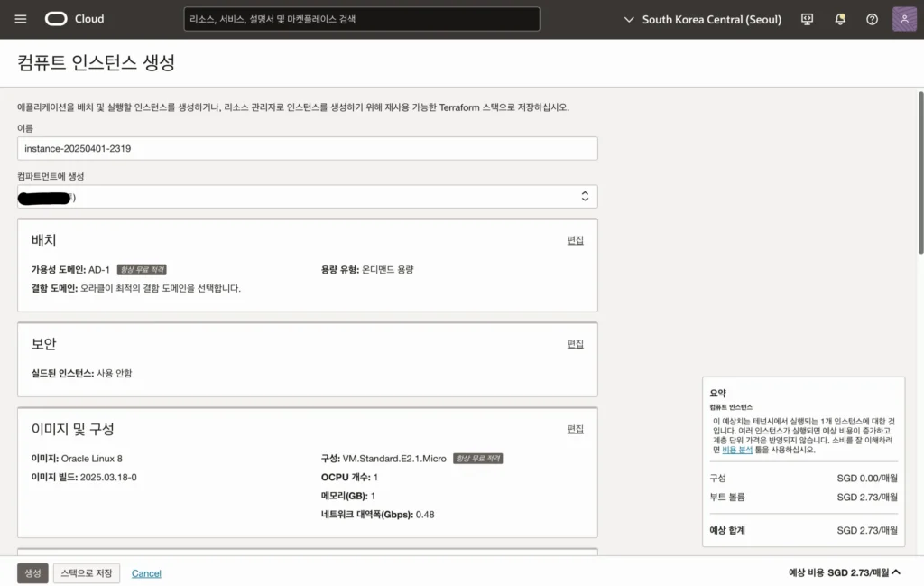
Task: Click 편집 in the 배치 section
Action: [575, 240]
